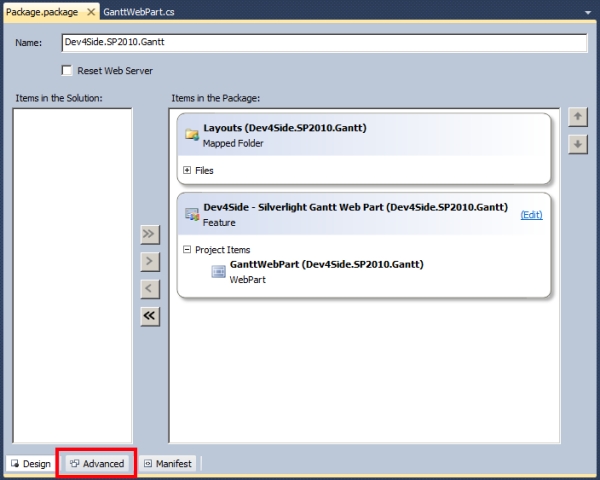Open the tab list dropdown arrow
The image size is (600, 480).
pos(588,12)
